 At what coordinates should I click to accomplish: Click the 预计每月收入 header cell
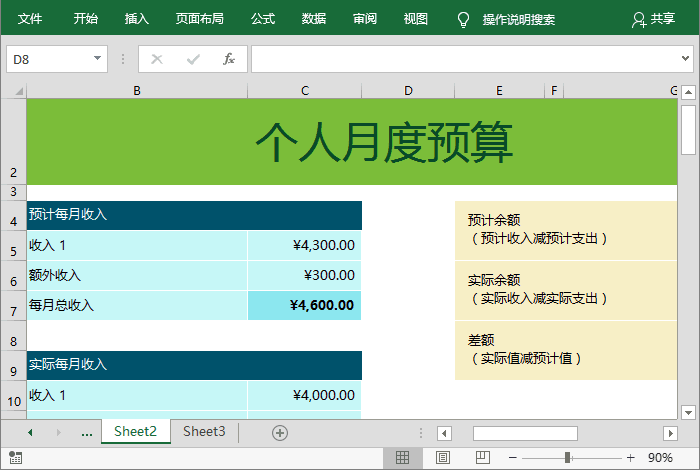[x=194, y=215]
